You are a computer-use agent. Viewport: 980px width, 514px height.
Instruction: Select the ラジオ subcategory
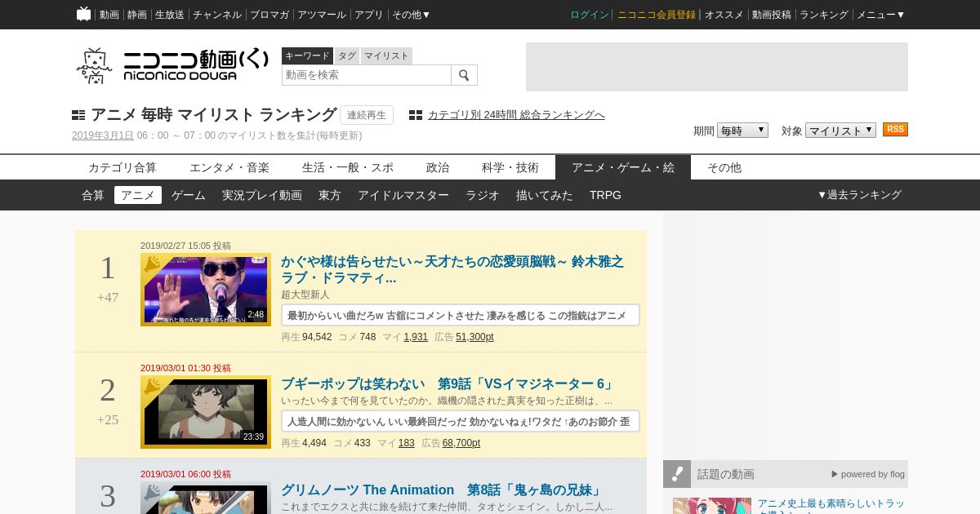(483, 195)
